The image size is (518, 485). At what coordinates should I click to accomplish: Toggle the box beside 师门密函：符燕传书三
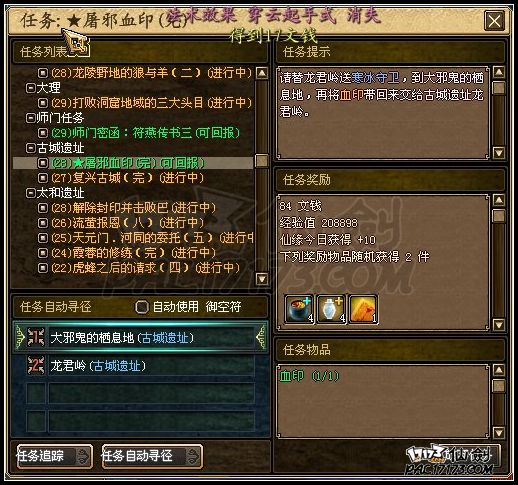click(43, 133)
